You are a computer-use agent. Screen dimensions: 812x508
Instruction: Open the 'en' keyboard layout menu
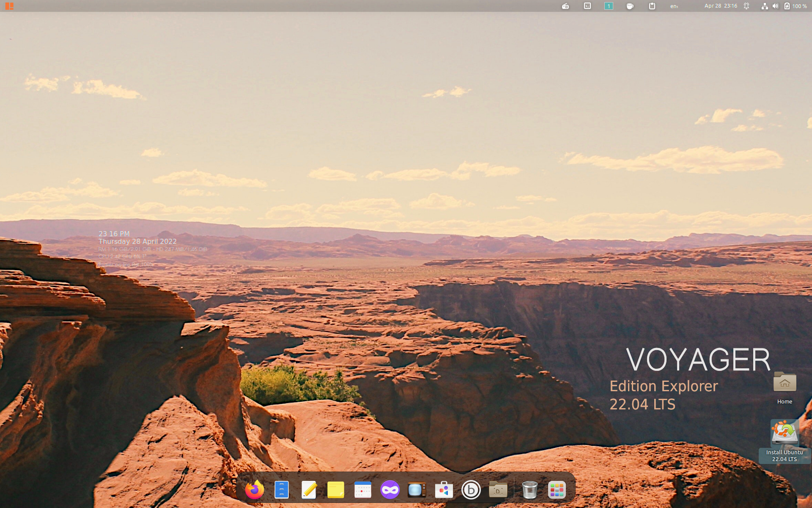674,6
